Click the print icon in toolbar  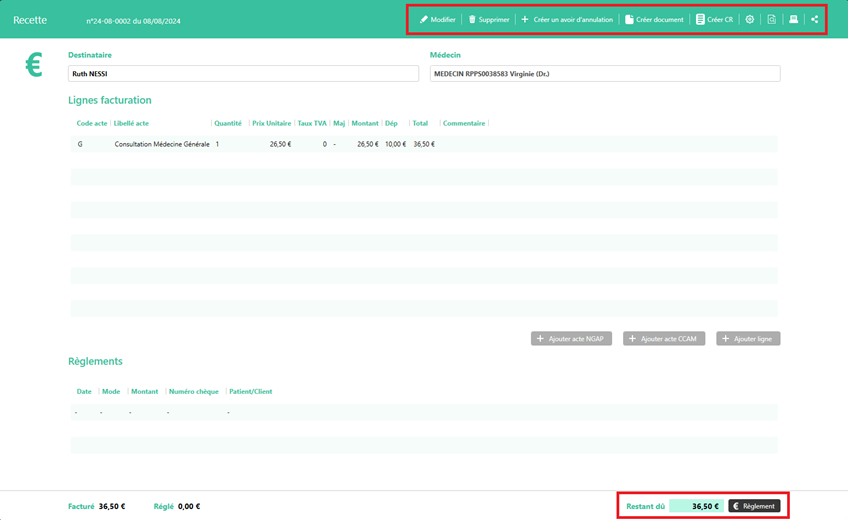pos(794,20)
